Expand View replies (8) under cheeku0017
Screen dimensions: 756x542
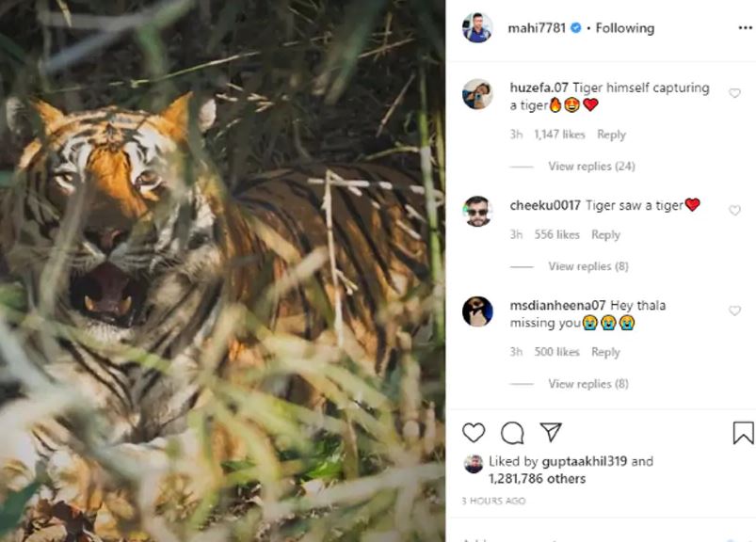coord(587,266)
